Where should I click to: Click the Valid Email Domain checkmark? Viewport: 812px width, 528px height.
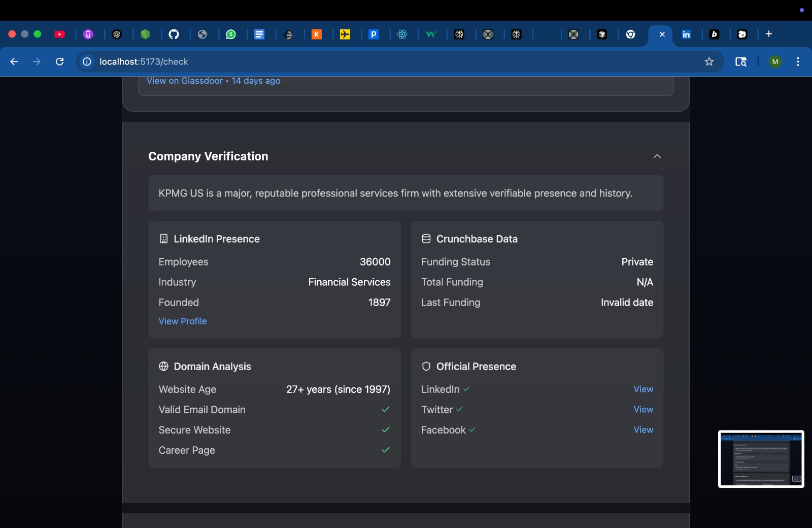386,409
